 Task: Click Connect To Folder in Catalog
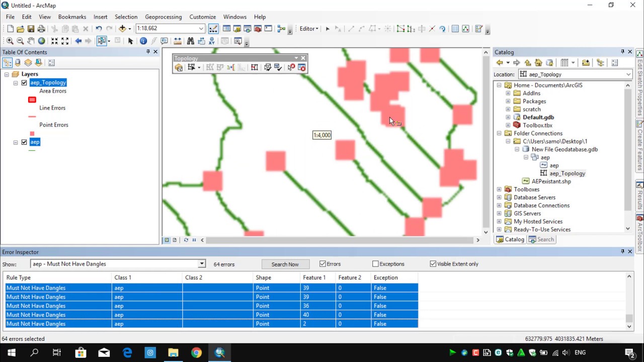click(x=586, y=63)
